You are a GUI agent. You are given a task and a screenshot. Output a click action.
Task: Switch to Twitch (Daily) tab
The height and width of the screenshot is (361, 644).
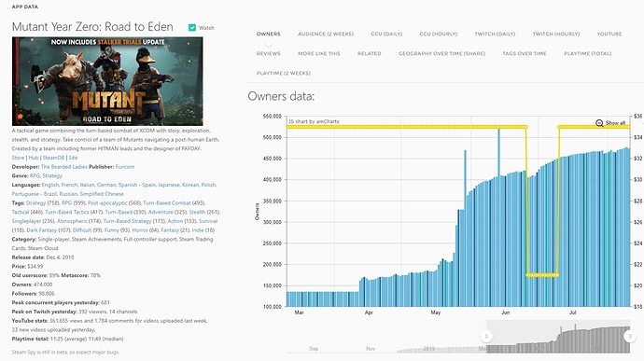[x=495, y=35]
